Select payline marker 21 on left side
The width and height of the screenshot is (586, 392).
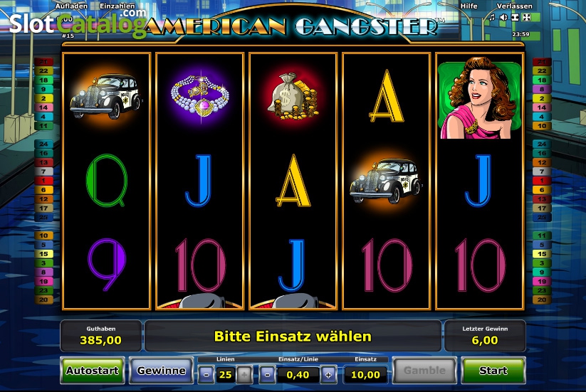[43, 62]
